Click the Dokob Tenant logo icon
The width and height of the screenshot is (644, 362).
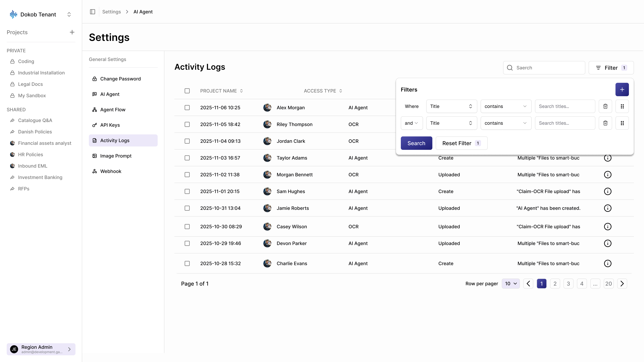(14, 15)
